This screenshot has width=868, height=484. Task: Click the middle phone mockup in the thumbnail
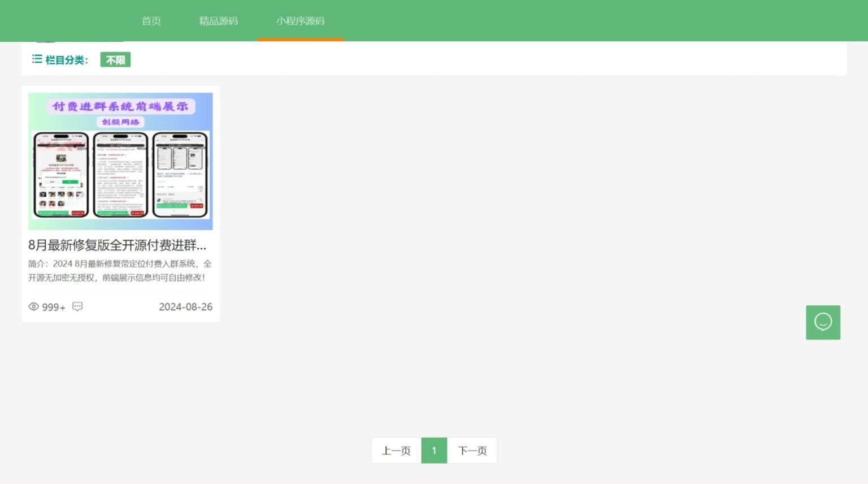coord(120,175)
